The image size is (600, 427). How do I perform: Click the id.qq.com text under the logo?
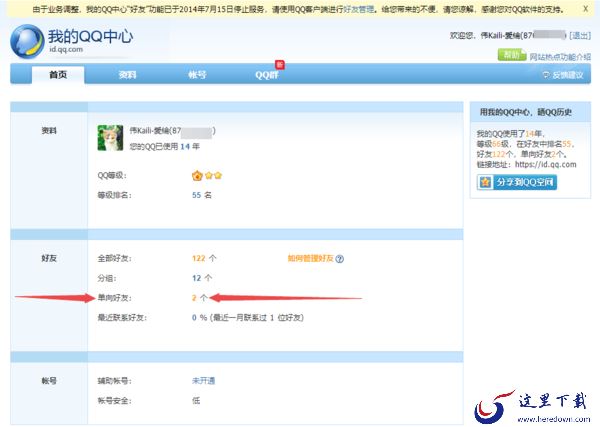coord(65,49)
